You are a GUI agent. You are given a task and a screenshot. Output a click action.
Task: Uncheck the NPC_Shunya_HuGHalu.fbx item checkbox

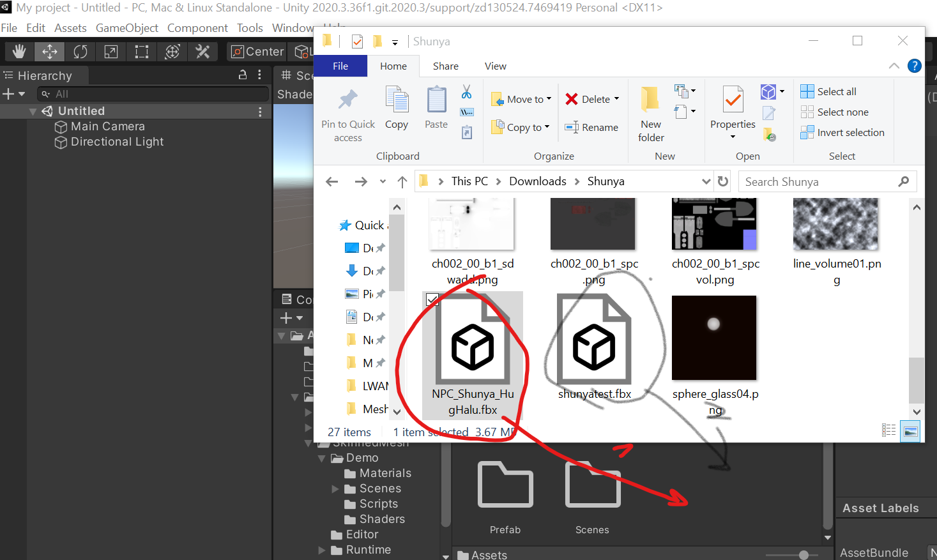pyautogui.click(x=432, y=299)
